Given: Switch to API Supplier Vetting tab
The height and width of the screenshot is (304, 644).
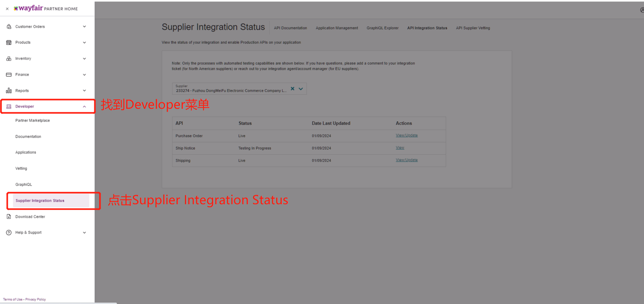Looking at the screenshot, I should 473,28.
